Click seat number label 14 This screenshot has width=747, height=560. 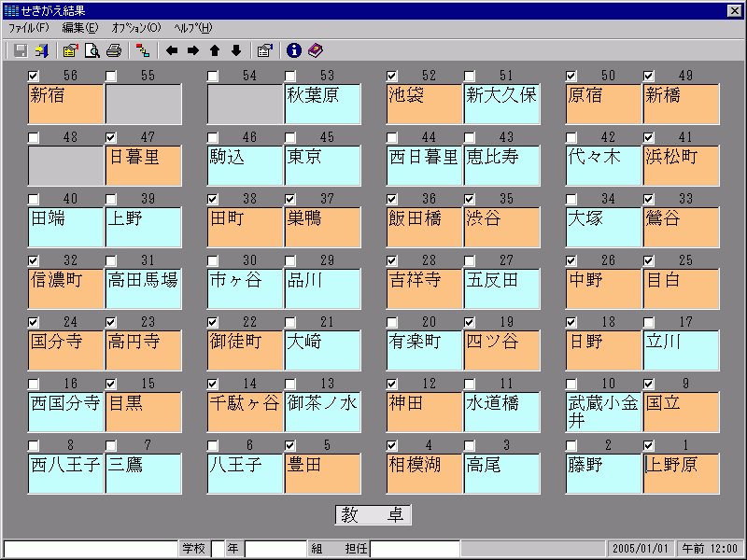pos(249,384)
